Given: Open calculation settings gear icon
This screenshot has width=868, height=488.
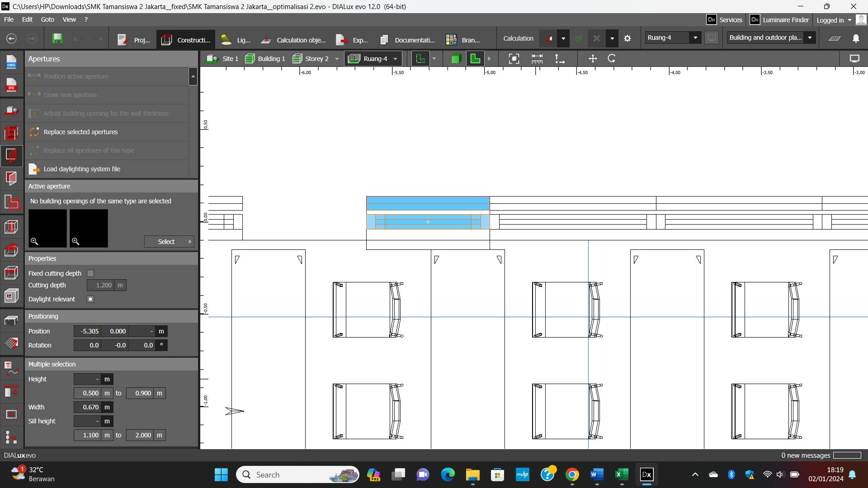Looking at the screenshot, I should [x=627, y=39].
